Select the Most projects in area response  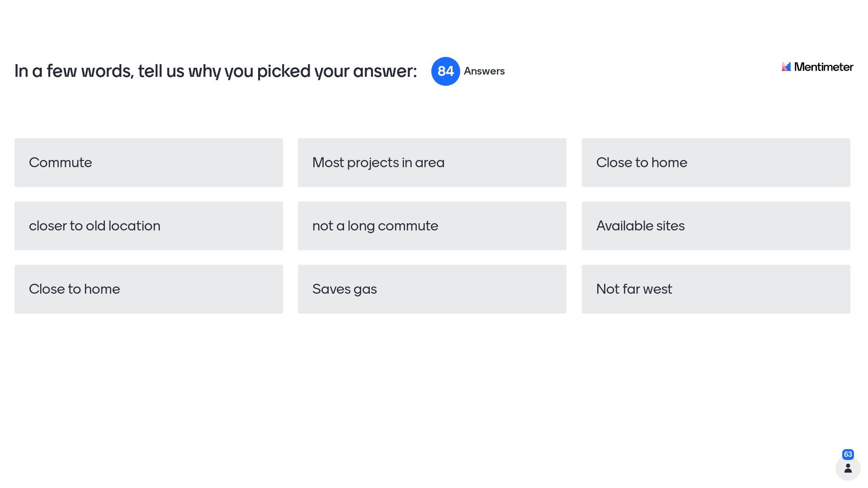[x=432, y=163]
